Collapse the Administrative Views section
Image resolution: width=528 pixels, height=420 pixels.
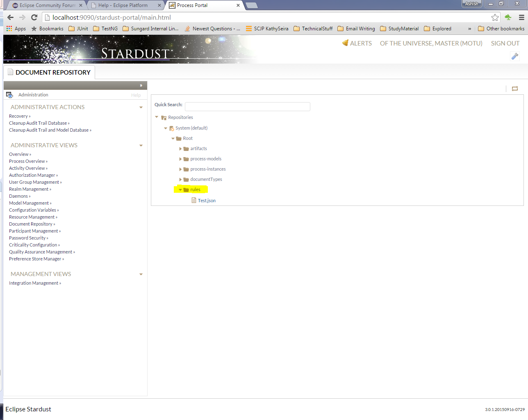click(141, 146)
